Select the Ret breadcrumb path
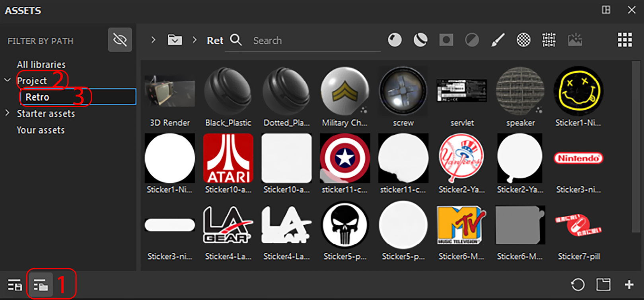This screenshot has height=300, width=644. point(215,41)
